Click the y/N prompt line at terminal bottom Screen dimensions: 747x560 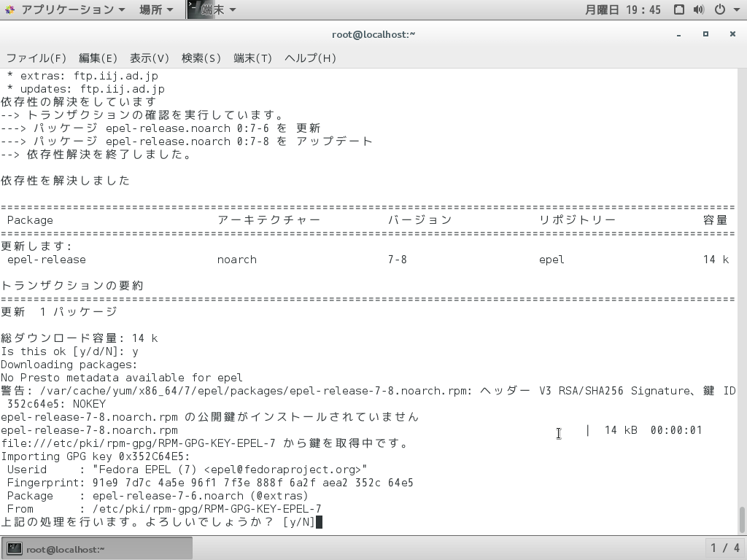161,522
